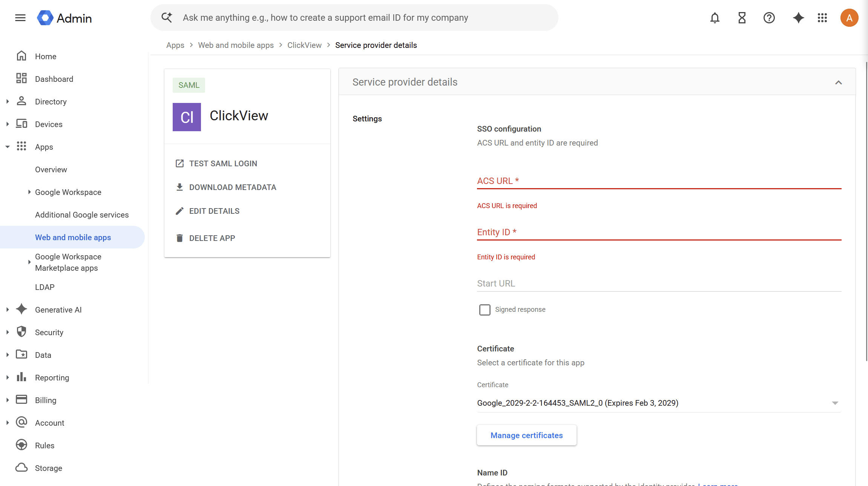This screenshot has height=486, width=868.
Task: Open the Gemini sparkle icon in header
Action: pyautogui.click(x=798, y=18)
